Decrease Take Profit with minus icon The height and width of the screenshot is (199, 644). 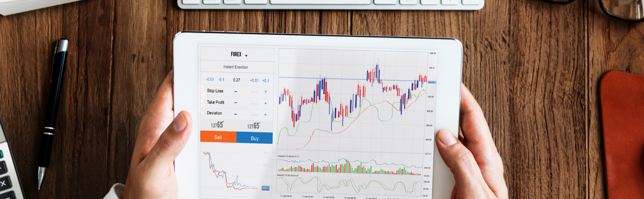(235, 103)
